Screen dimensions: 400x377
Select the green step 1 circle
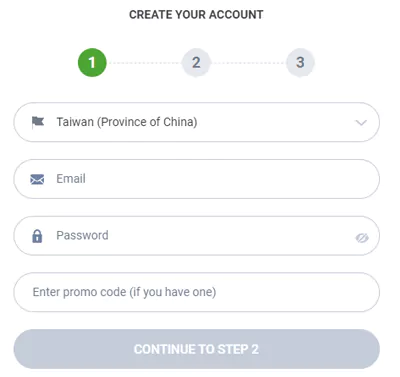pos(92,63)
